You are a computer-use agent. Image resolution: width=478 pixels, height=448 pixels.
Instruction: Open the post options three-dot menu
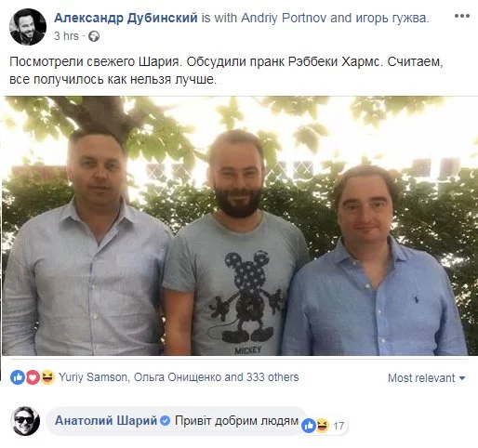click(462, 16)
